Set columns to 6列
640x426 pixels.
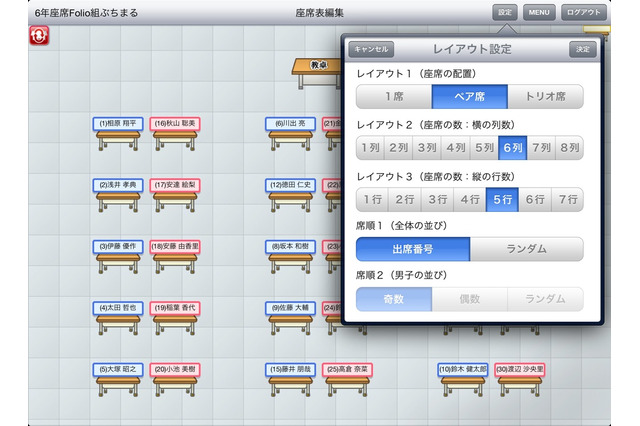513,148
